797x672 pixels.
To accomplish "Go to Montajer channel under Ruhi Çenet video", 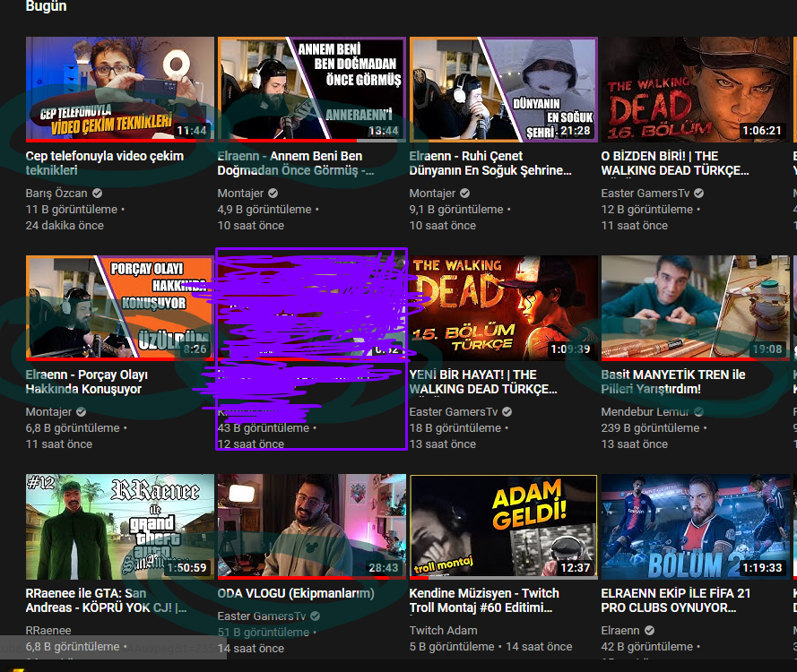I will click(432, 193).
